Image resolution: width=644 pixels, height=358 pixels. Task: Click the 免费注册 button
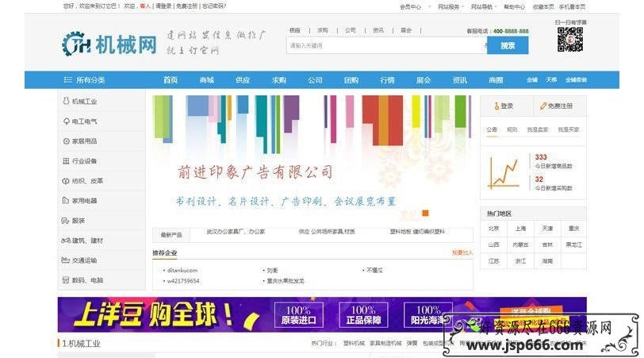[x=557, y=106]
